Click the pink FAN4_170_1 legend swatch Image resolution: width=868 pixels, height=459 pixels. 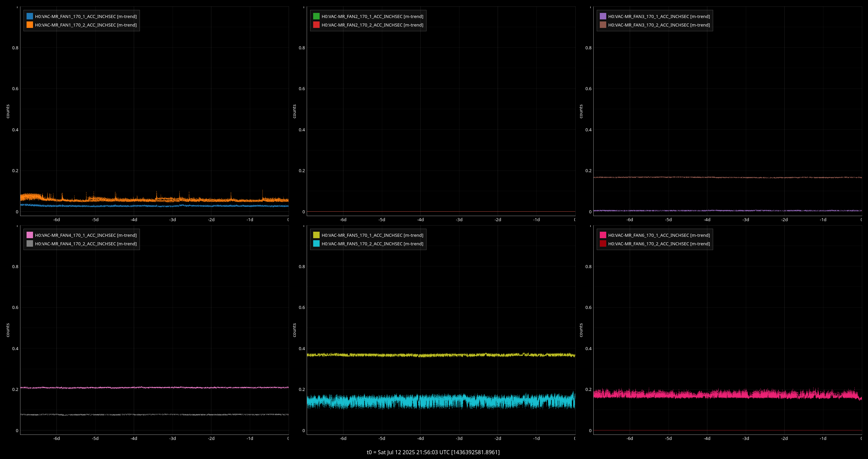coord(30,235)
